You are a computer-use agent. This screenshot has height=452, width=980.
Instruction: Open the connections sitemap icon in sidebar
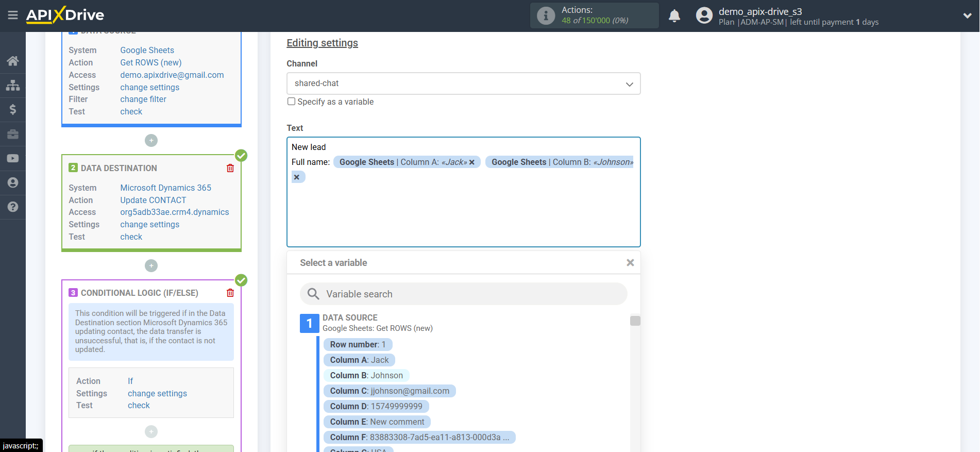pos(13,85)
